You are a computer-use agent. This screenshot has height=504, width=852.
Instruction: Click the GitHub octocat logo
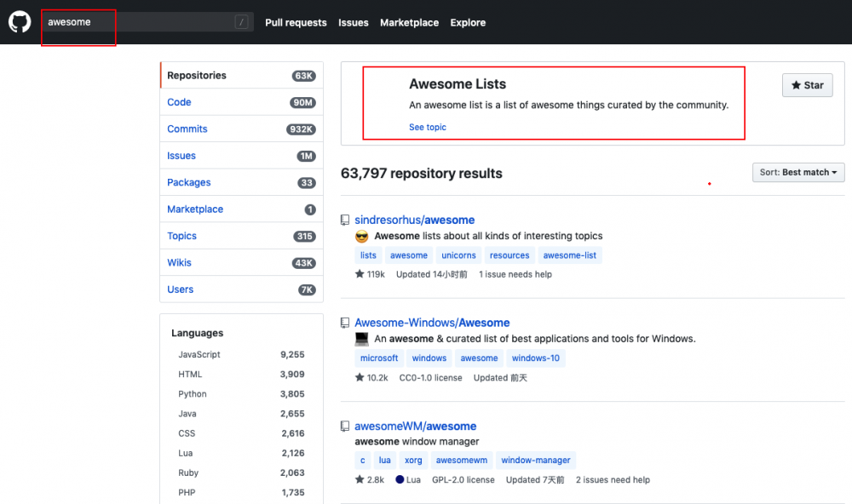point(19,21)
